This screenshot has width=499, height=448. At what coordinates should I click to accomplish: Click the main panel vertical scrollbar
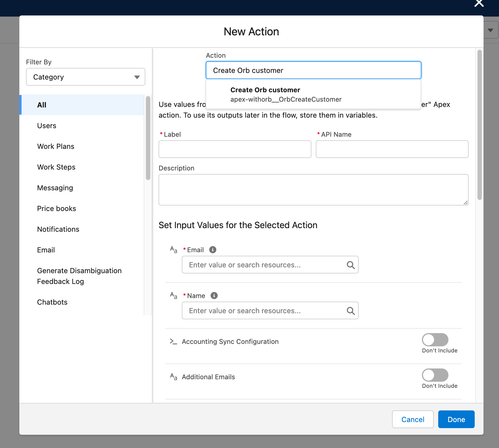point(480,125)
